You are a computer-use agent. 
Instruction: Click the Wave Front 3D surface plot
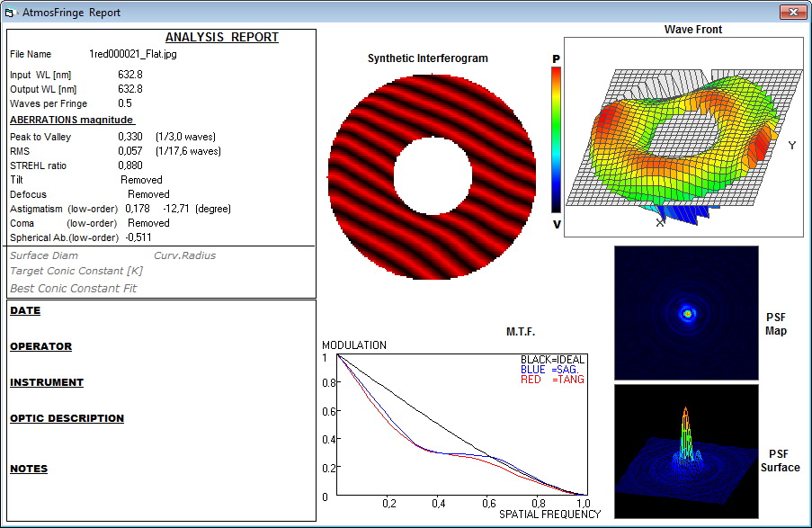click(683, 137)
